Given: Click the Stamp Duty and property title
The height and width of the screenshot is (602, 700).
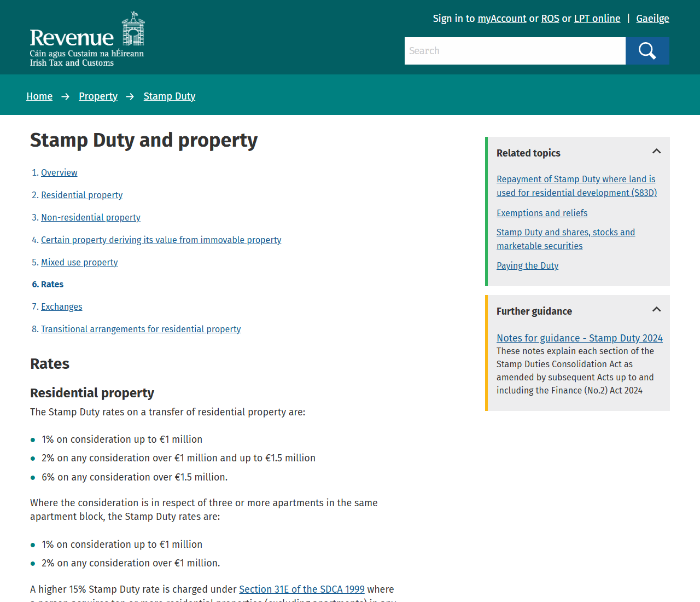Looking at the screenshot, I should tap(144, 141).
